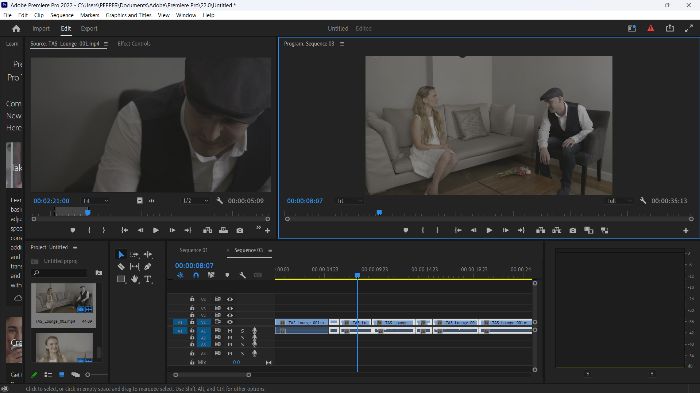Screen dimensions: 700x393
Task: Switch Project panel to freeform view
Action: coord(75,375)
